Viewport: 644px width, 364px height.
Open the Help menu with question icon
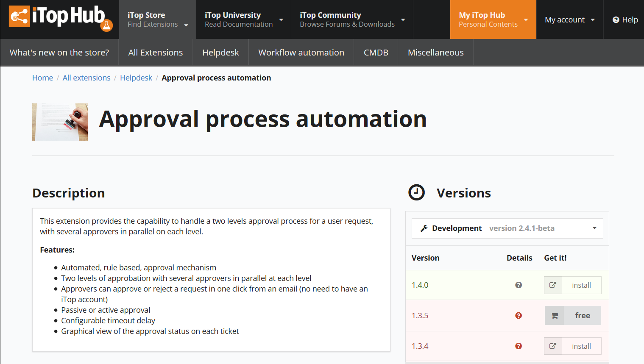tap(625, 20)
